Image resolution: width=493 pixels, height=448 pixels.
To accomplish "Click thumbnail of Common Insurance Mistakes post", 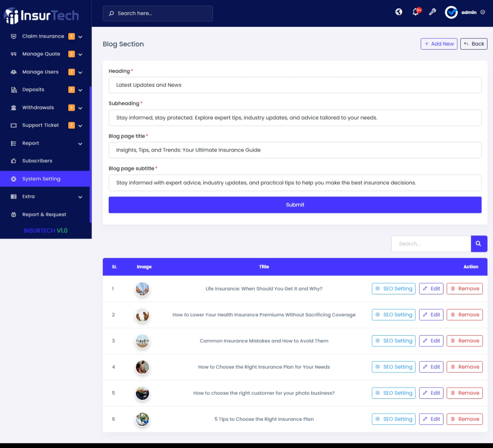I will [x=142, y=341].
